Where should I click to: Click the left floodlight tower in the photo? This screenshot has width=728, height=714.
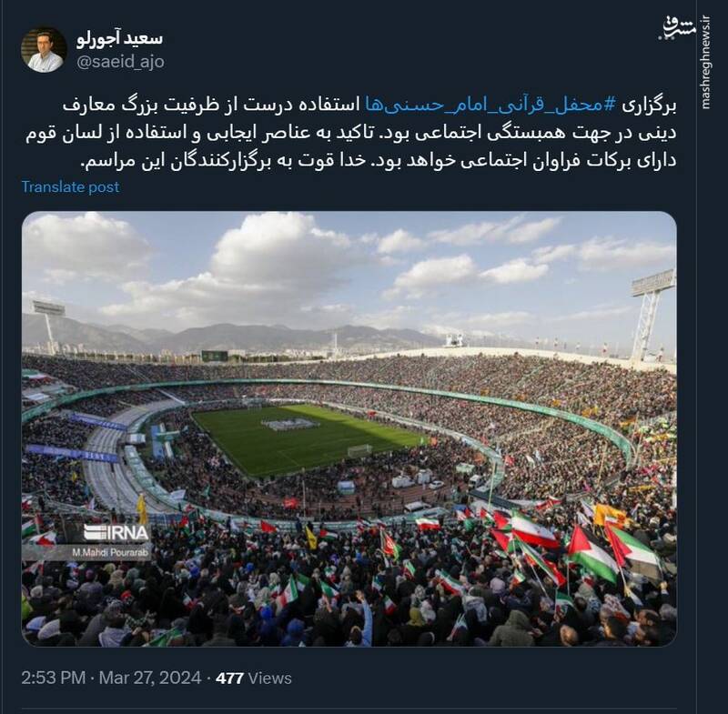tap(48, 325)
